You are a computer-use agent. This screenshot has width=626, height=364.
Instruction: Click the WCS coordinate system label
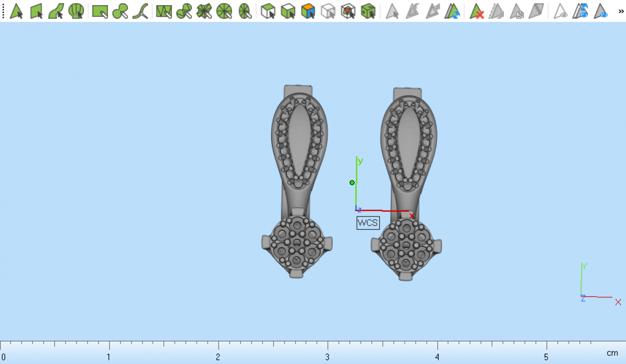click(368, 223)
